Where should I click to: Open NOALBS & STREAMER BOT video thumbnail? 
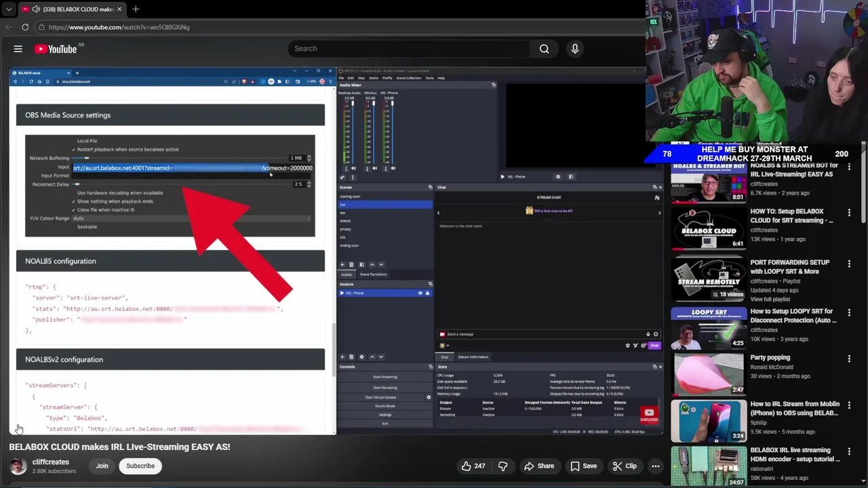[x=709, y=182]
